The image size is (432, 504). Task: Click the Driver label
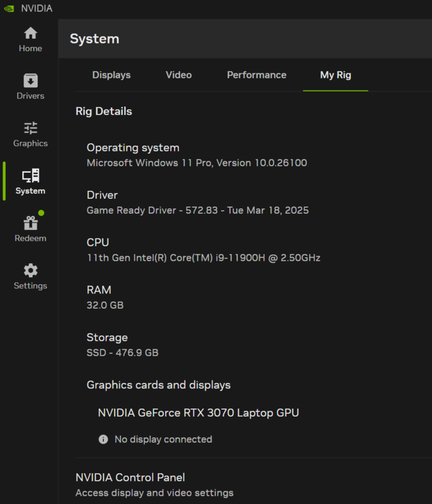pos(102,195)
